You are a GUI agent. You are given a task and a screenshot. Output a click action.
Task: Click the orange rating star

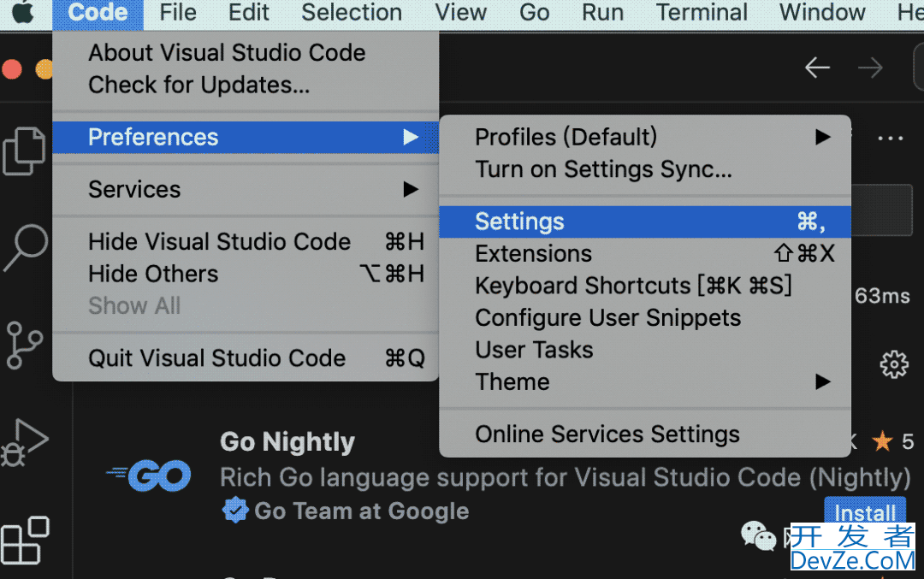(882, 440)
